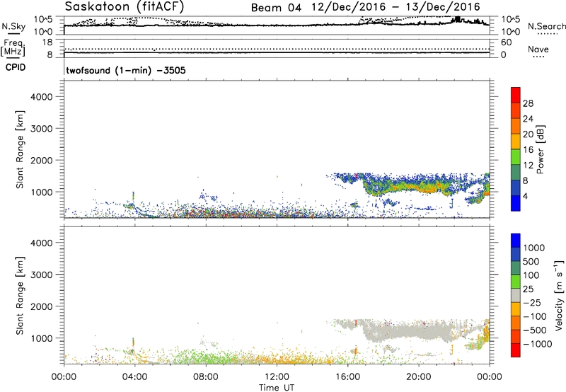The width and height of the screenshot is (566, 392).
Task: Click the 16:00 time axis label
Action: [x=347, y=377]
